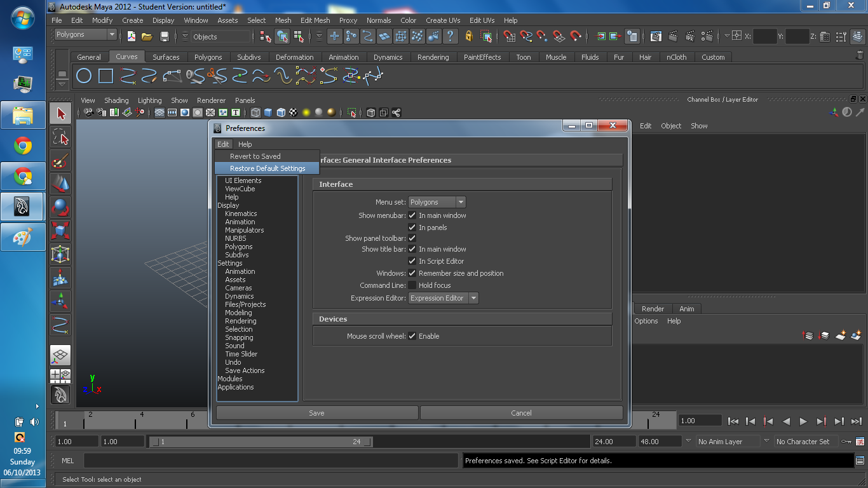Viewport: 868px width, 488px height.
Task: Open the Script Editor icon beside the command line
Action: pyautogui.click(x=860, y=460)
